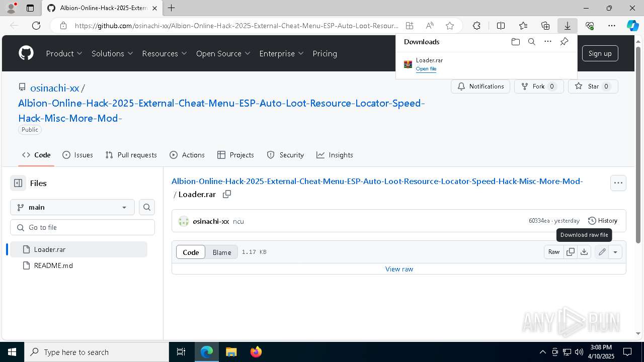This screenshot has width=644, height=362.
Task: Open commit 60334ea link
Action: [539, 221]
